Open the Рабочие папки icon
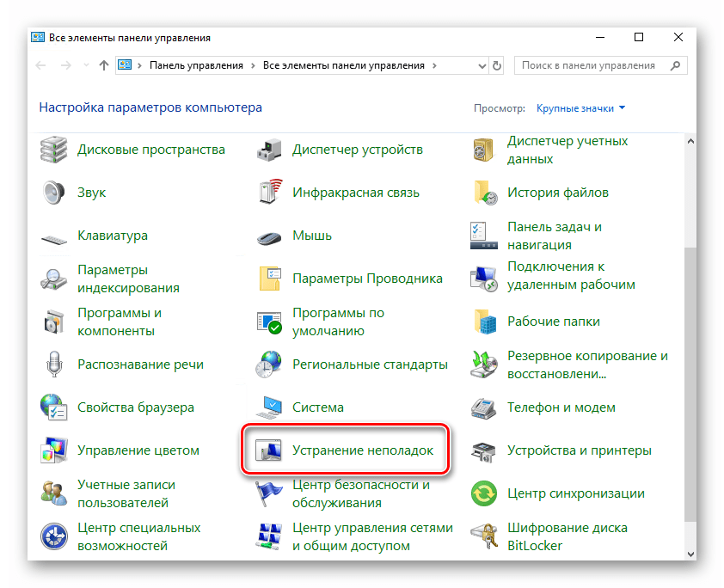This screenshot has width=724, height=588. [484, 322]
